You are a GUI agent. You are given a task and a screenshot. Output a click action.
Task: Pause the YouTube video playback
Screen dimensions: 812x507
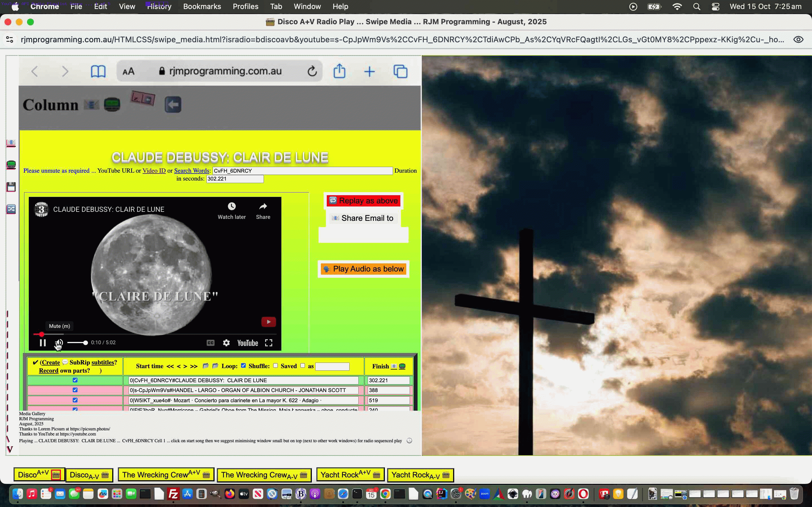coord(43,343)
